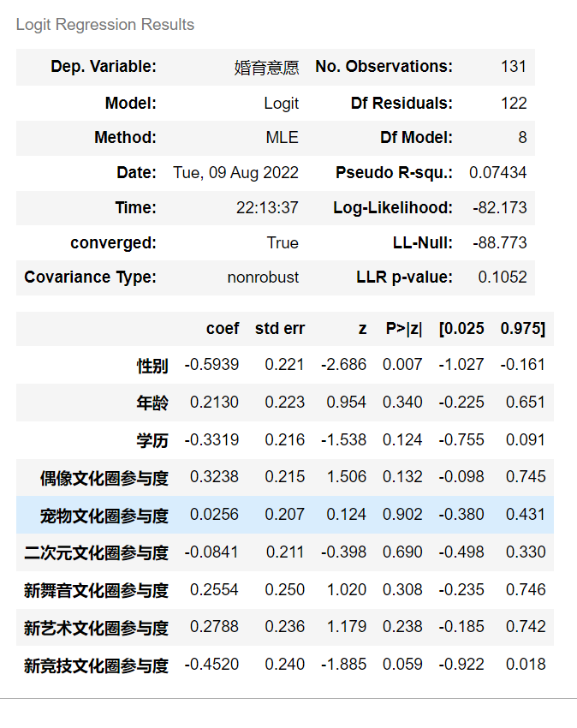Viewport: 577px width, 728px height.
Task: Select the 偶像文化圈参与度 row label
Action: tap(104, 478)
